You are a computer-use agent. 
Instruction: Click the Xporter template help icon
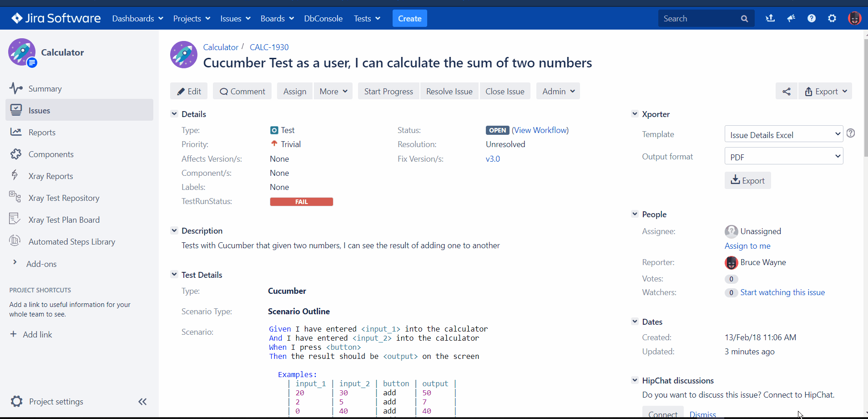[850, 133]
